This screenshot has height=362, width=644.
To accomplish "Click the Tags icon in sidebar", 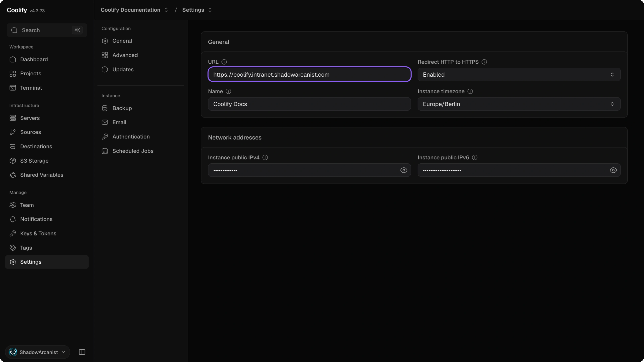I will (13, 248).
